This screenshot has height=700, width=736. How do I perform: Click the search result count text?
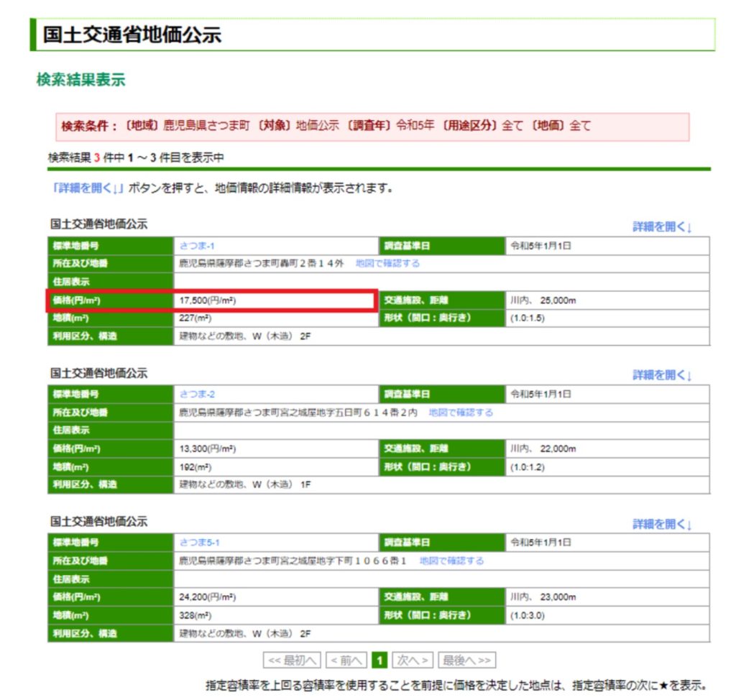point(136,157)
